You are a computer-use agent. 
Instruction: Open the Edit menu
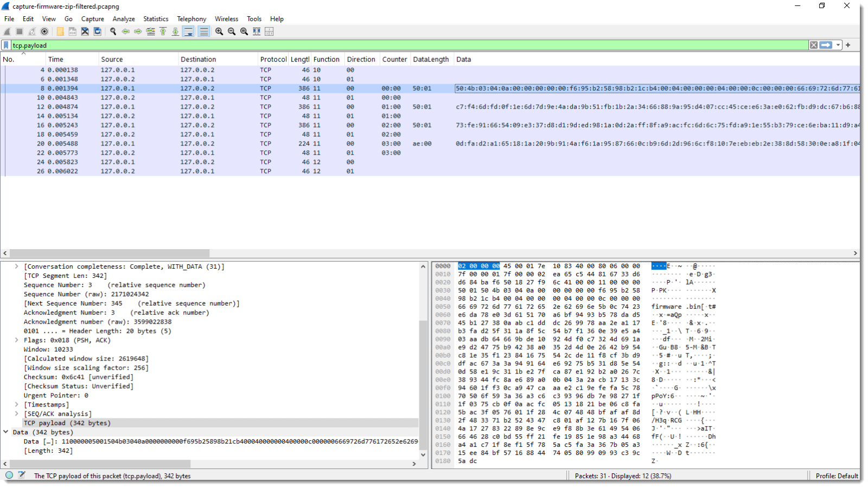pos(28,18)
